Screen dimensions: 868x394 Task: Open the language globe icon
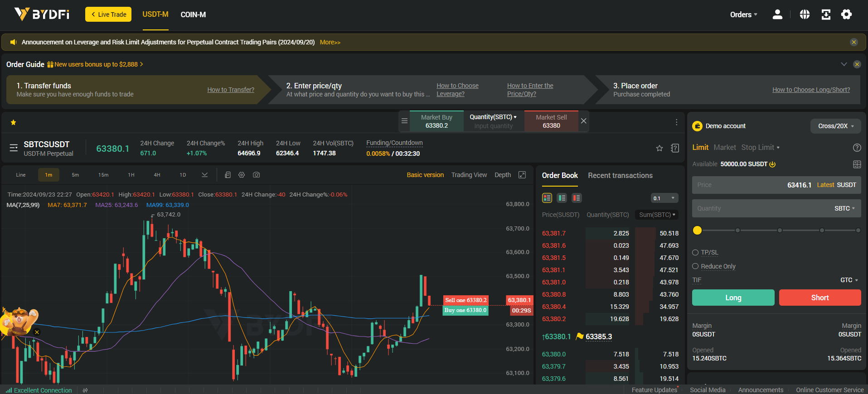tap(805, 14)
